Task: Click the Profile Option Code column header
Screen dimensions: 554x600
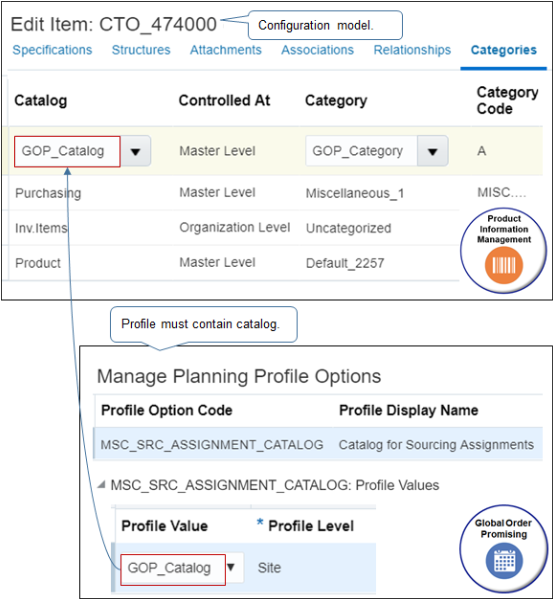Action: [167, 410]
